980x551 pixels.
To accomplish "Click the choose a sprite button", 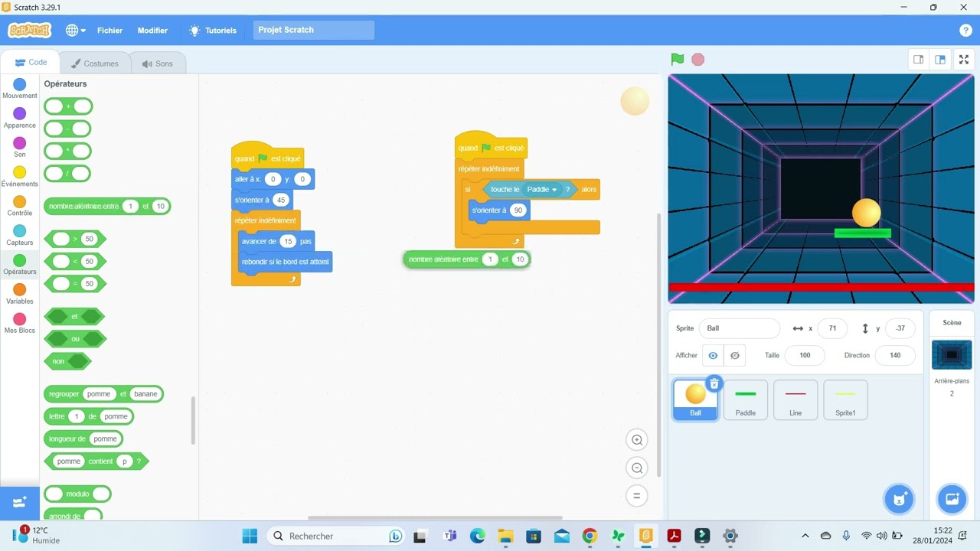I will [x=899, y=499].
